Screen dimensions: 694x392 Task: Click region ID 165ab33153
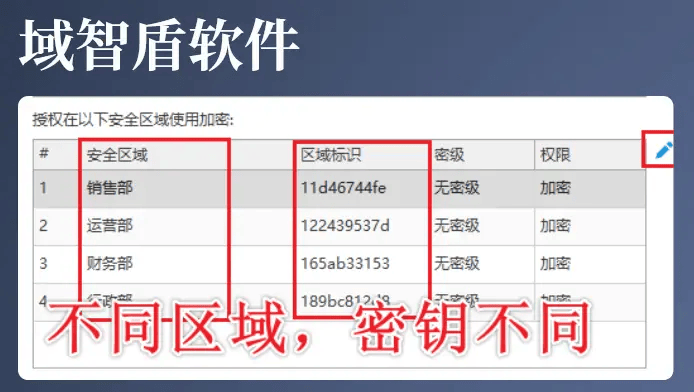click(x=345, y=263)
